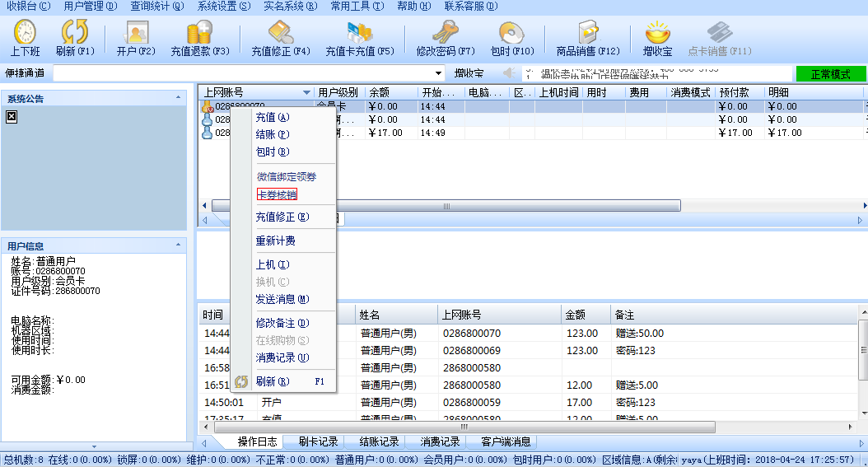Click 充值退款 (F3) coins icon
The width and height of the screenshot is (868, 467).
[199, 31]
